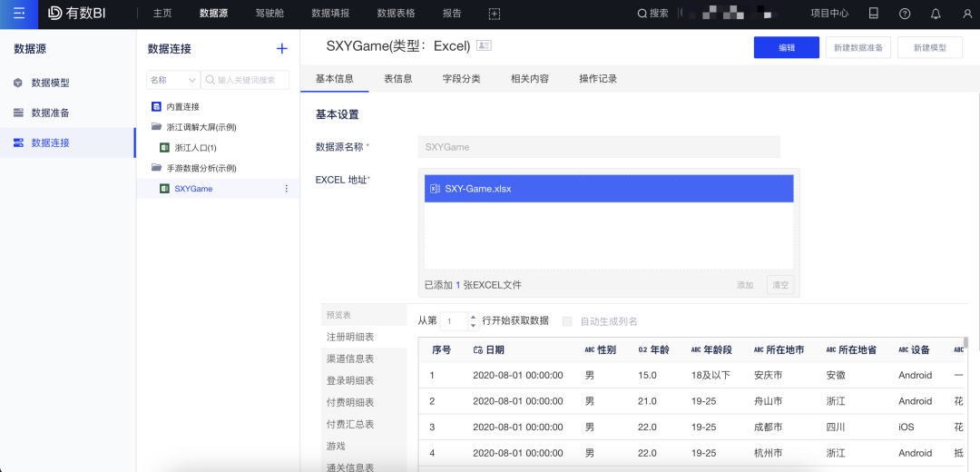Open the help question mark icon
This screenshot has width=980, height=472.
coord(905,14)
